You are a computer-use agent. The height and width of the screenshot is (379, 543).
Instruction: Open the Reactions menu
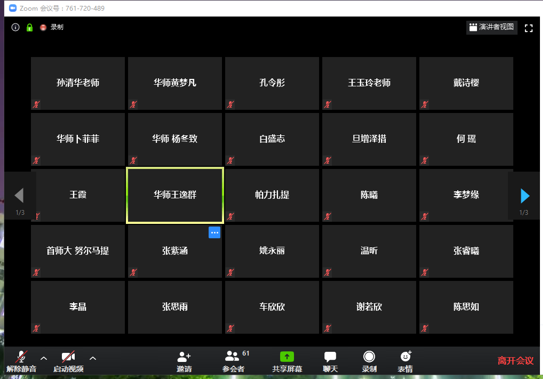405,361
